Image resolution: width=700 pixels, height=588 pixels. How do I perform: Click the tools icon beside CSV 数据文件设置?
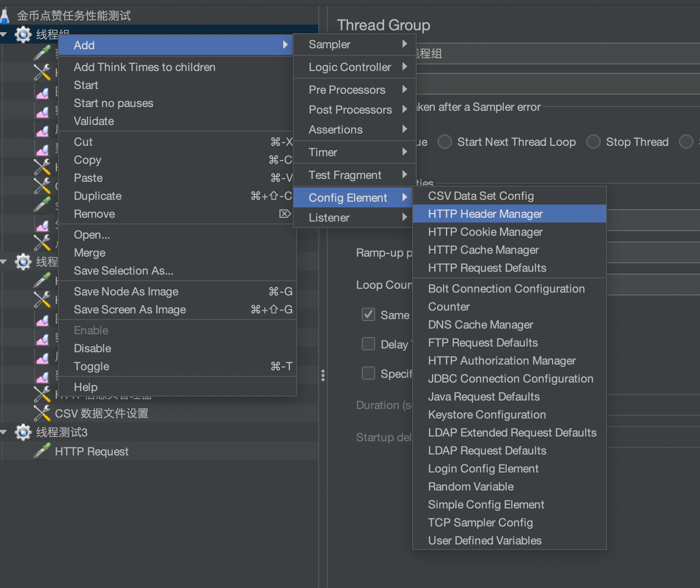pos(42,413)
